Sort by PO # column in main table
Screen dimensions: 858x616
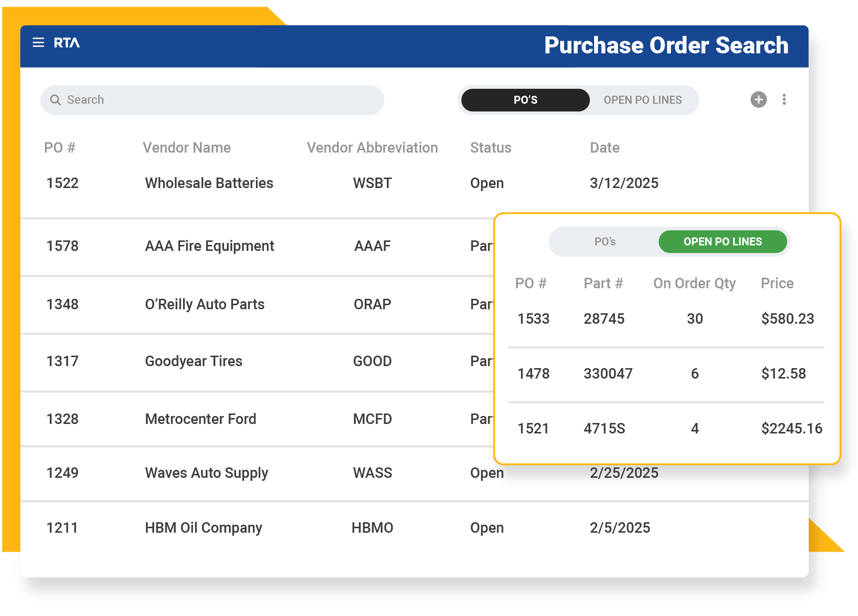tap(60, 148)
